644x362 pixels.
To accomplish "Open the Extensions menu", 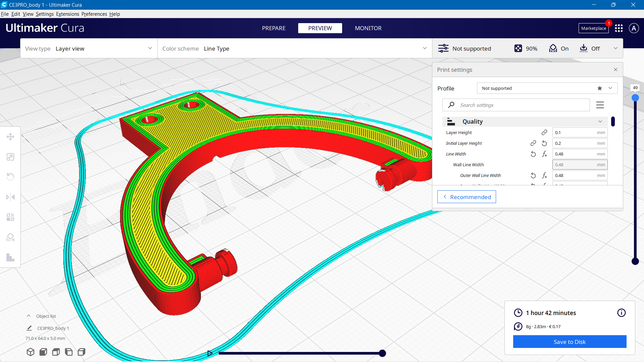I will click(67, 14).
